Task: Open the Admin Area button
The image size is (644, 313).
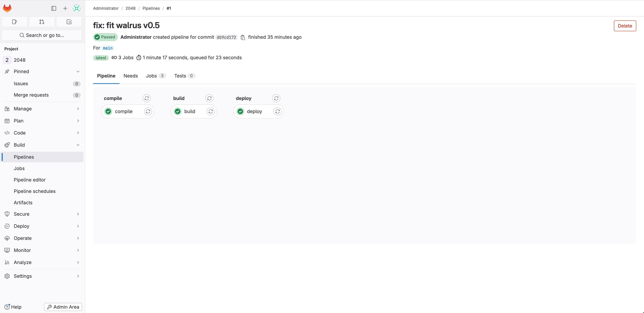Action: (x=63, y=307)
